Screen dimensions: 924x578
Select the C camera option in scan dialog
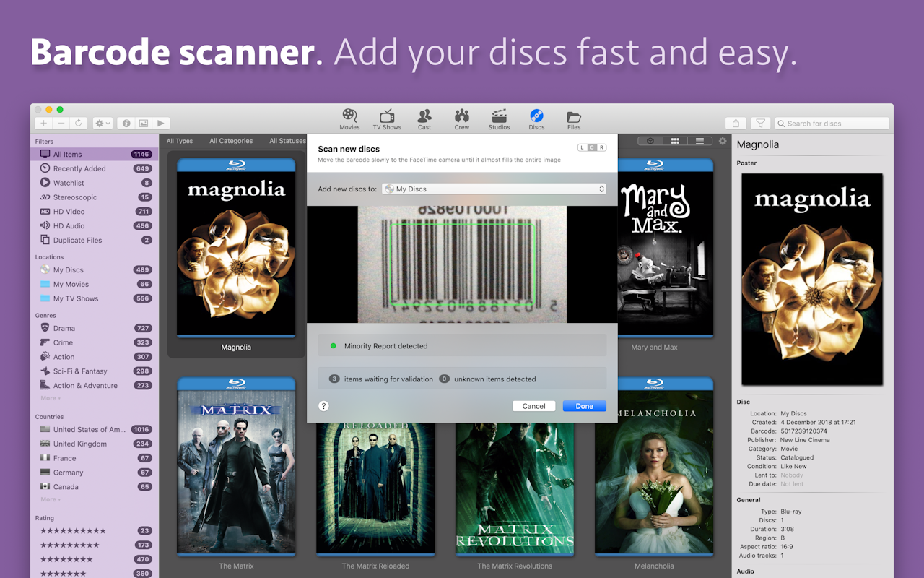click(592, 147)
